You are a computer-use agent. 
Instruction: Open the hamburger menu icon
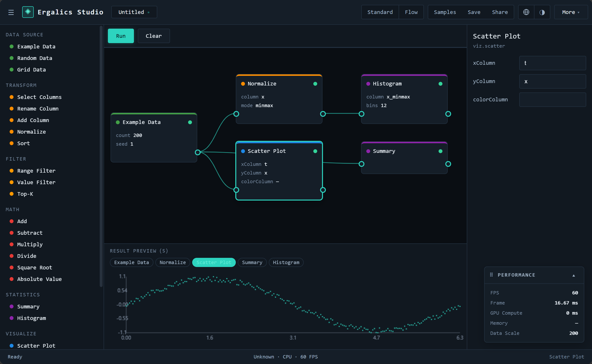(x=11, y=12)
